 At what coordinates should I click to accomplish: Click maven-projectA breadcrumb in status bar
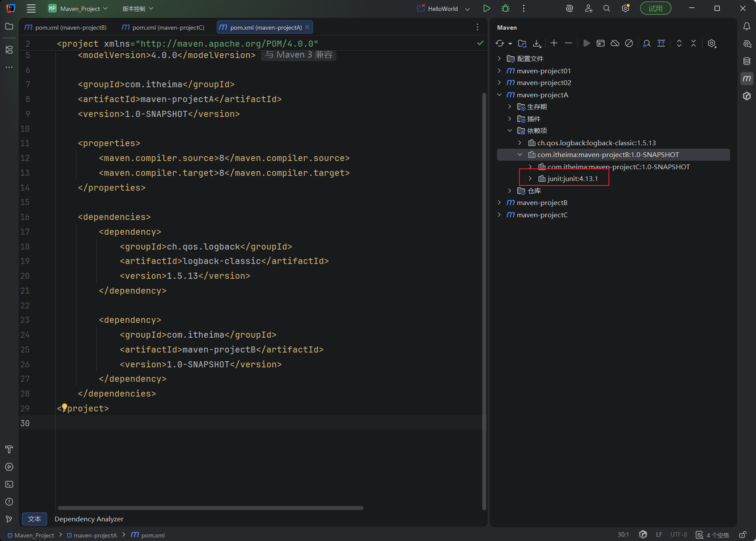point(92,535)
